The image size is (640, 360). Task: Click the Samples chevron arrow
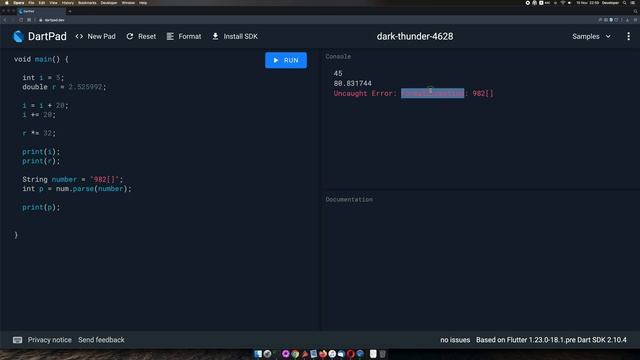click(608, 36)
